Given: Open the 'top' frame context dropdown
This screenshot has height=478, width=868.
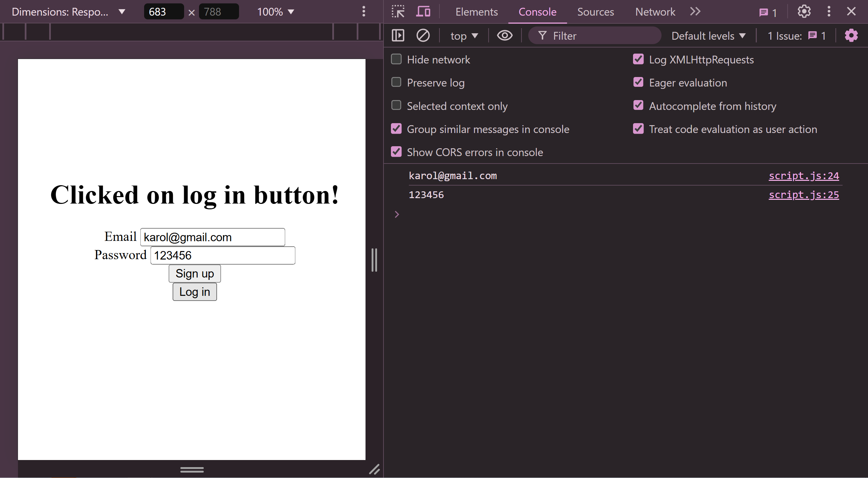Looking at the screenshot, I should tap(463, 36).
